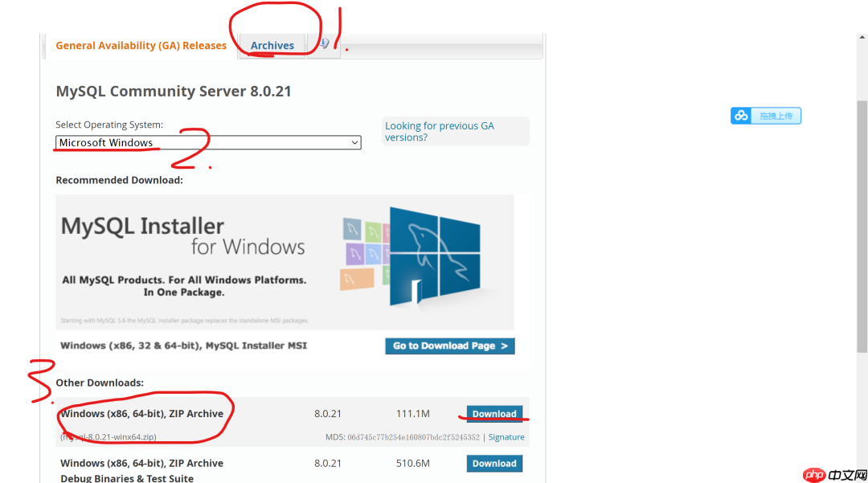The width and height of the screenshot is (868, 483).
Task: Download the 111.1M Windows ZIP Archive
Action: coord(494,414)
